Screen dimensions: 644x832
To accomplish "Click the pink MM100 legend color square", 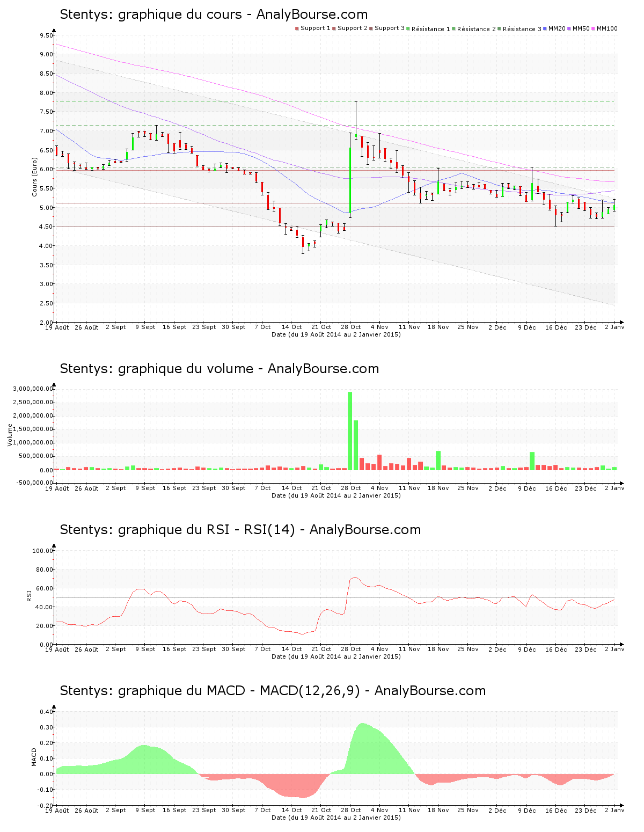I will (x=594, y=28).
